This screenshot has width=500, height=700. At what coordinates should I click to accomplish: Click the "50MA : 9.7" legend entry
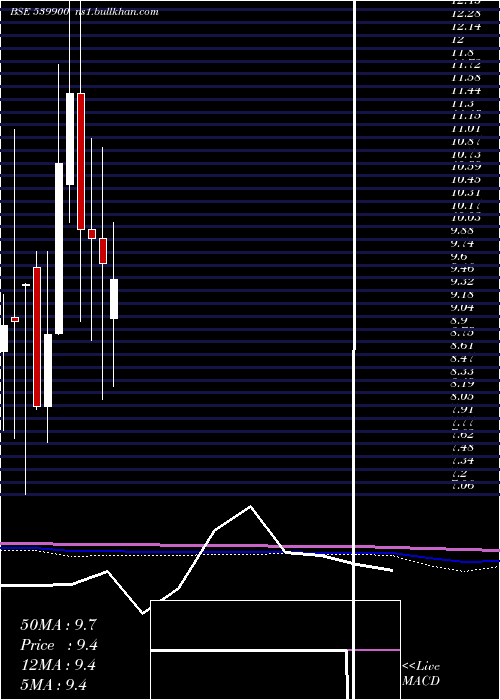[58, 625]
